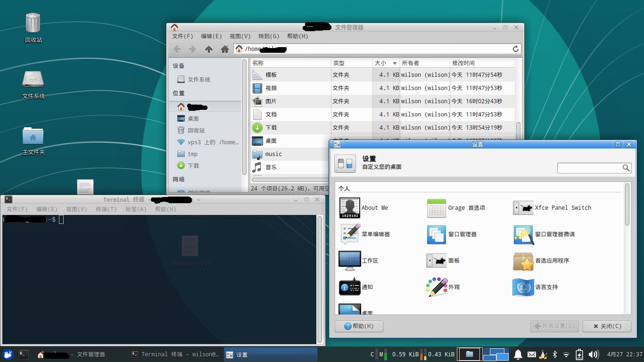Click the 所有设置(S) button in Settings
Image resolution: width=644 pixels, height=362 pixels.
[x=554, y=326]
